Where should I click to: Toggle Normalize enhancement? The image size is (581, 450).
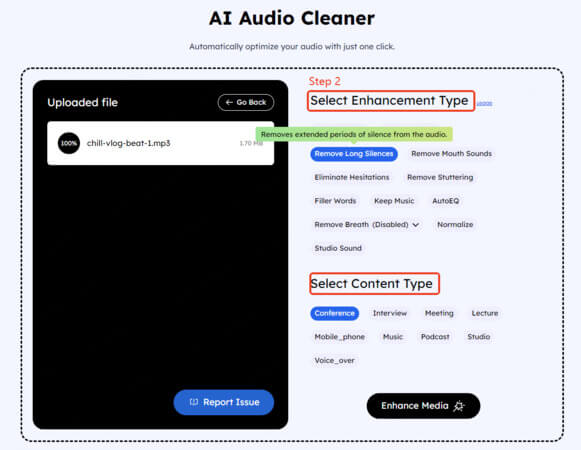(x=455, y=225)
